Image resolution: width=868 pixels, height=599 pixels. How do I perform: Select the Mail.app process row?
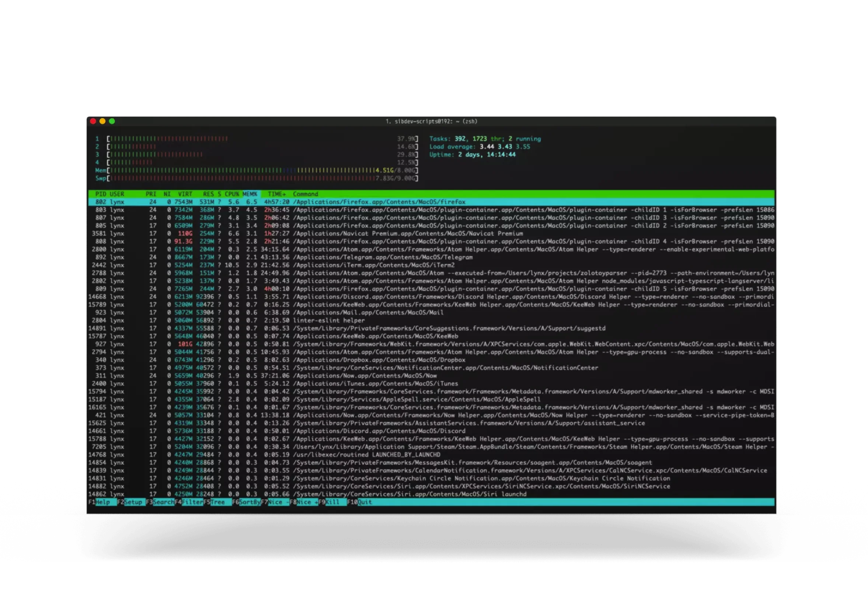431,313
